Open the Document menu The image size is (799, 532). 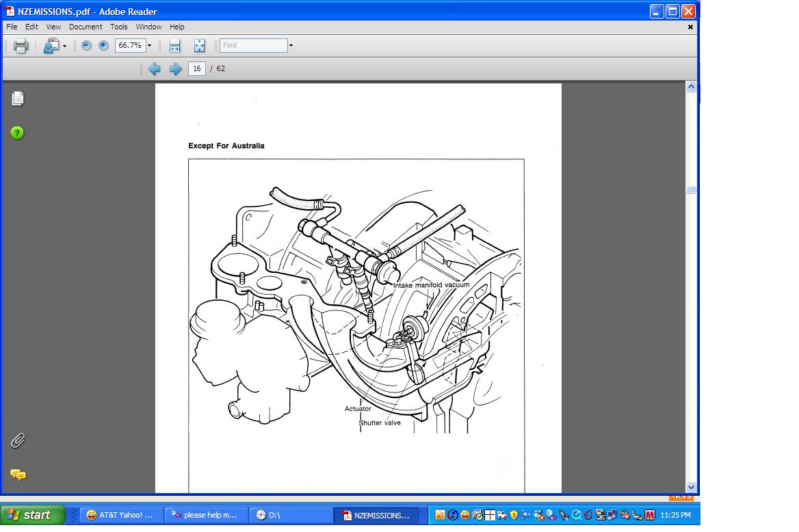86,27
